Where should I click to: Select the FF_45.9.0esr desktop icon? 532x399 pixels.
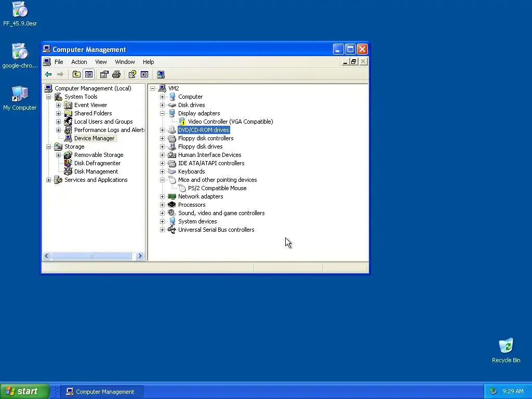pos(20,14)
